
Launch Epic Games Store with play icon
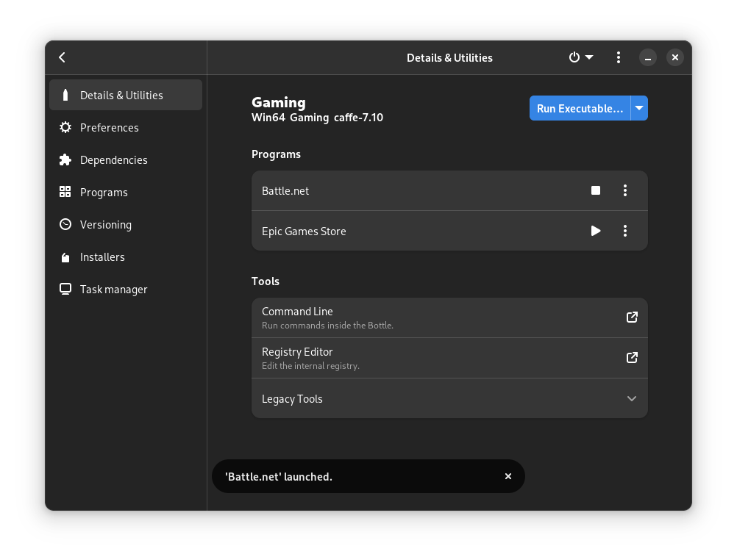[596, 231]
